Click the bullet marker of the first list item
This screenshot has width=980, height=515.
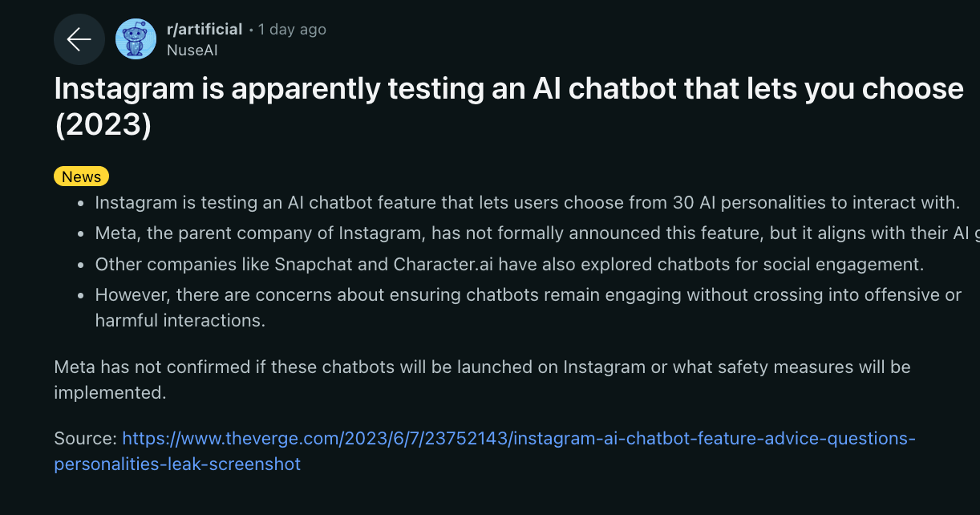tap(81, 203)
